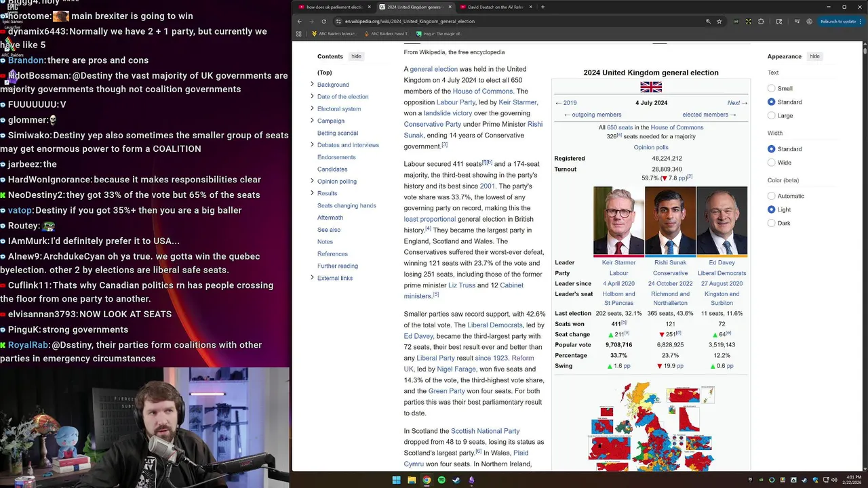Click the browser forward arrow

pos(311,21)
